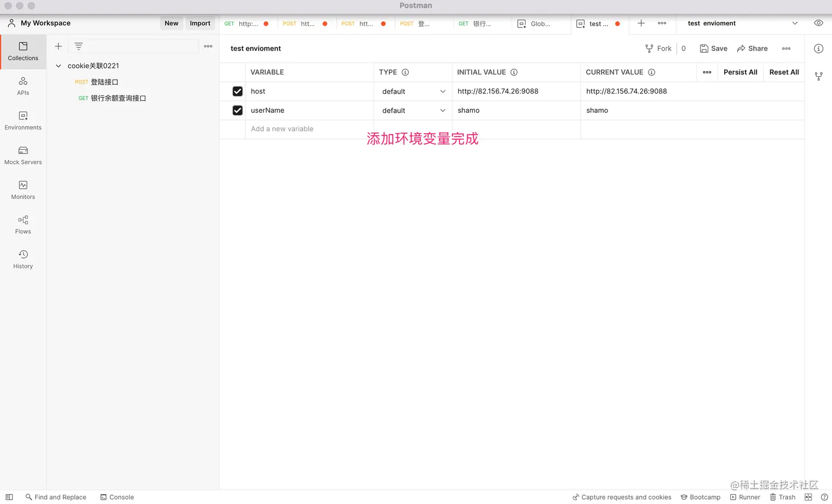Viewport: 832px width, 504px height.
Task: Open sidebar more options menu
Action: click(208, 46)
